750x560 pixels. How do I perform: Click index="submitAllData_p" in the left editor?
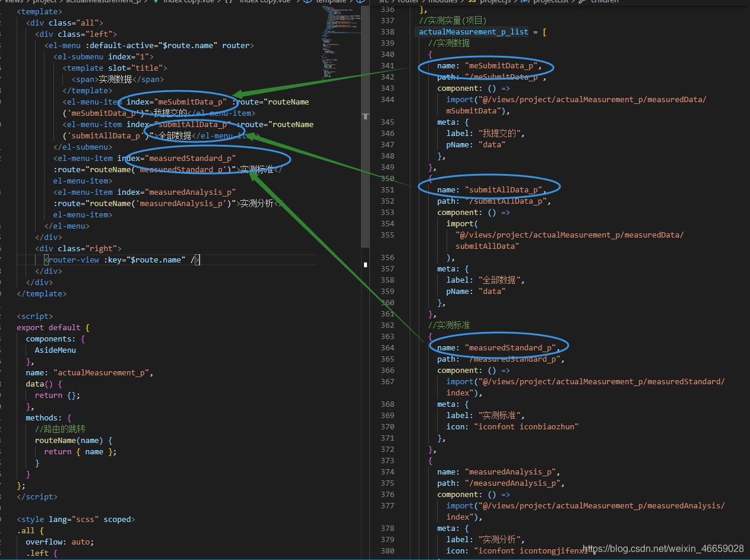(179, 124)
